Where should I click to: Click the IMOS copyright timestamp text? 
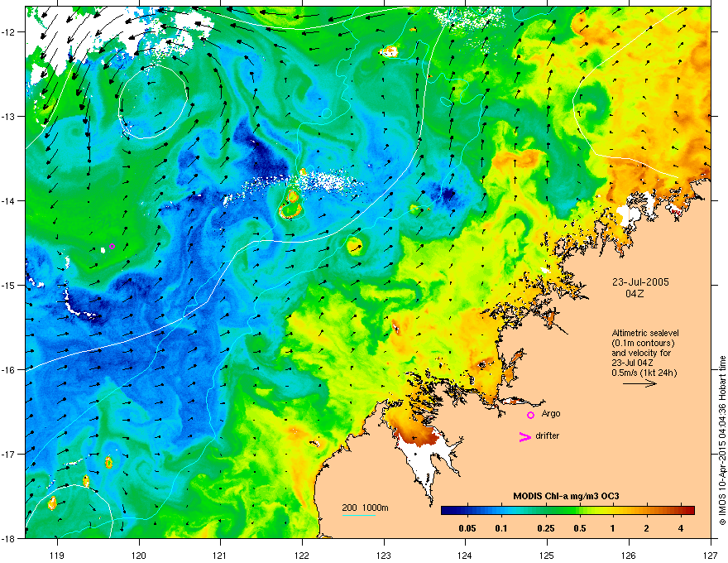click(722, 440)
